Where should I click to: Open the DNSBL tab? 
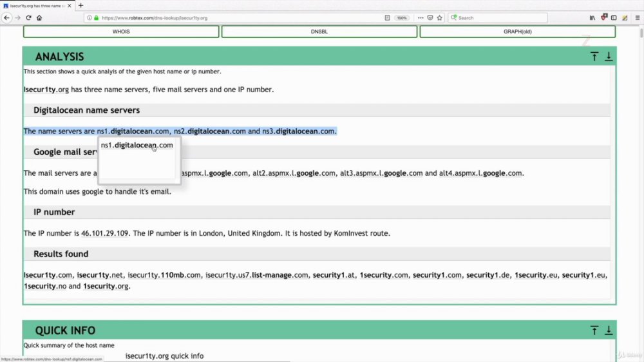point(319,32)
